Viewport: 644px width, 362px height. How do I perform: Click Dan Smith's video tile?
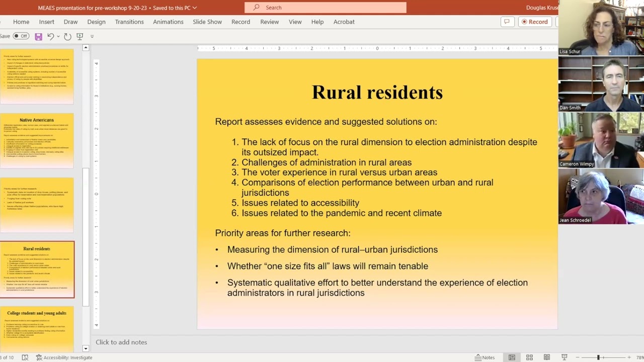click(x=601, y=84)
